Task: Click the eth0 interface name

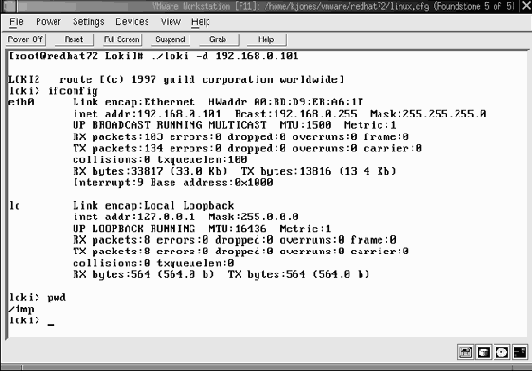Action: (21, 102)
